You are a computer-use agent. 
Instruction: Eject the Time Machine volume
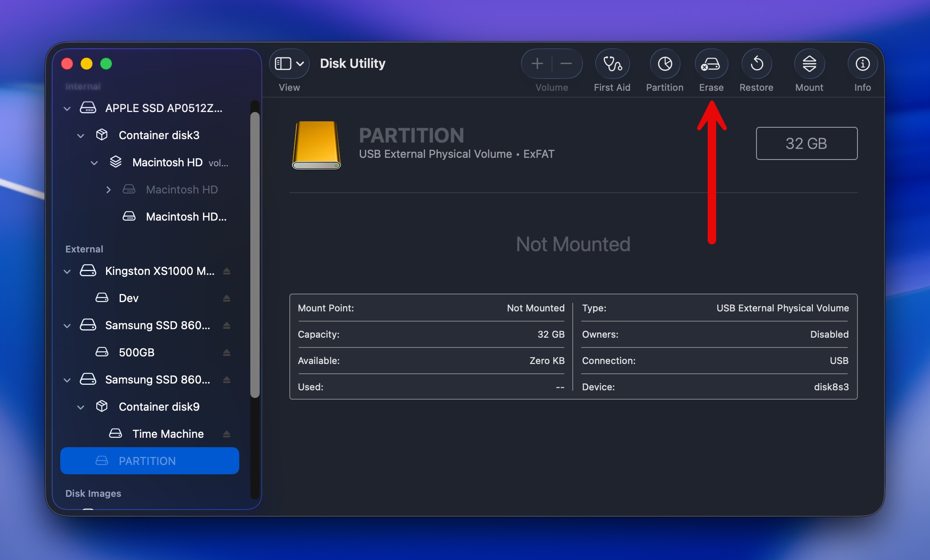227,434
